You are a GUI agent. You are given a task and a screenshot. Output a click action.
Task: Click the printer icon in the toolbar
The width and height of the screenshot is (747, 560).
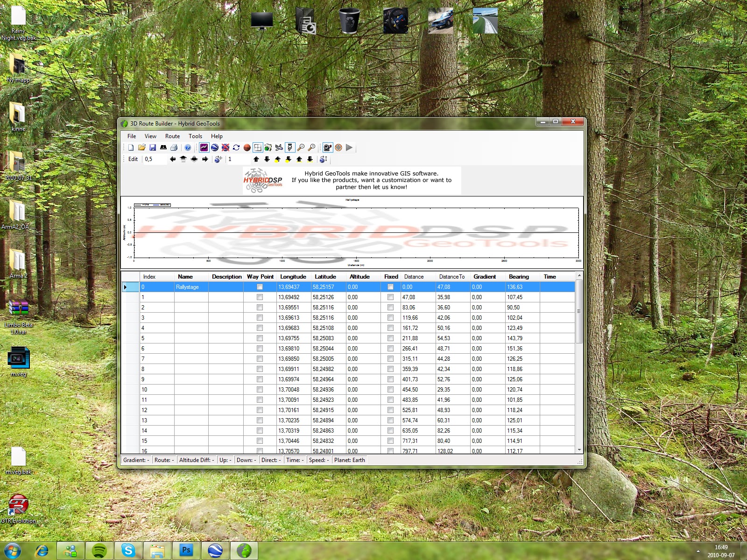tap(174, 147)
